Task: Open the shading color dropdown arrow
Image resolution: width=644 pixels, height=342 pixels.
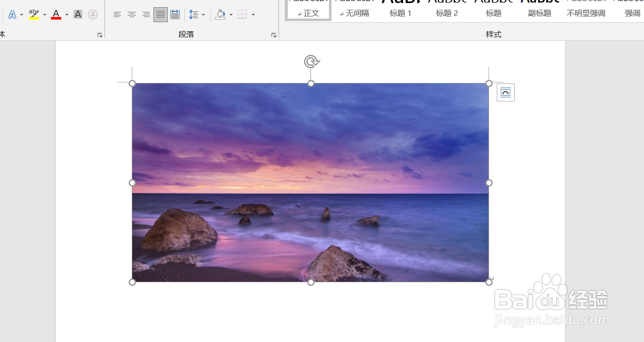Action: pyautogui.click(x=231, y=15)
